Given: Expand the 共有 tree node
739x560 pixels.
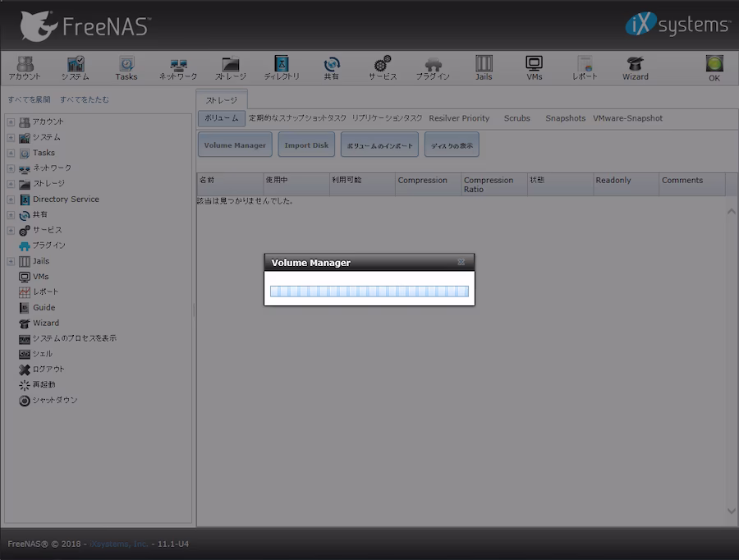Looking at the screenshot, I should click(11, 215).
